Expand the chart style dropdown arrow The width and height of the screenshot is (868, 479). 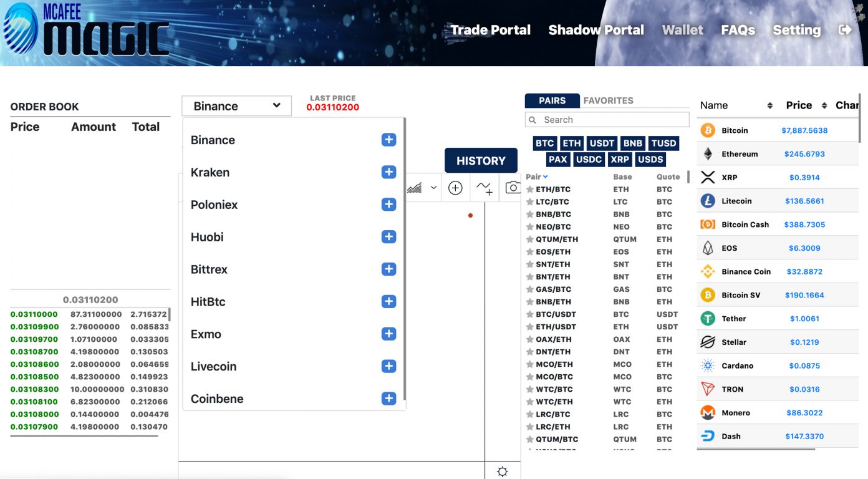point(433,188)
